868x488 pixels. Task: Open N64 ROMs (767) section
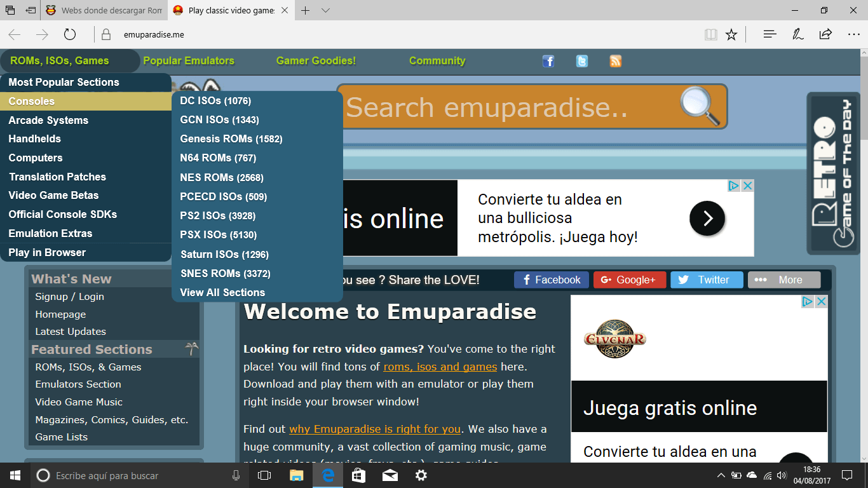point(257,158)
